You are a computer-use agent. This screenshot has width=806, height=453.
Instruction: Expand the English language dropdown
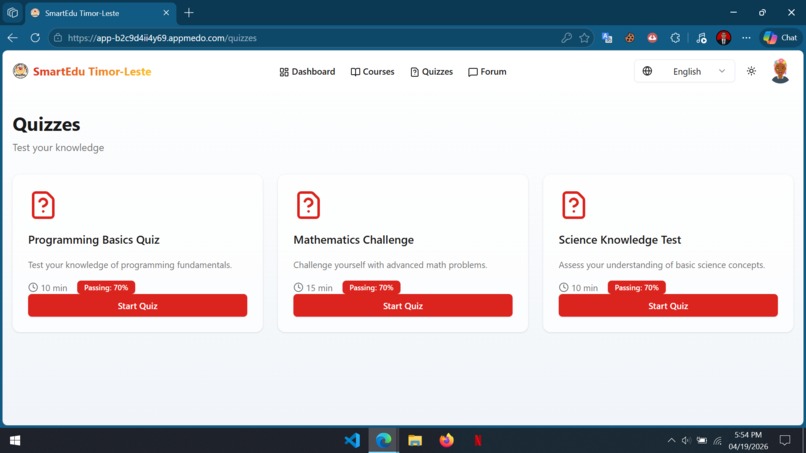click(684, 71)
